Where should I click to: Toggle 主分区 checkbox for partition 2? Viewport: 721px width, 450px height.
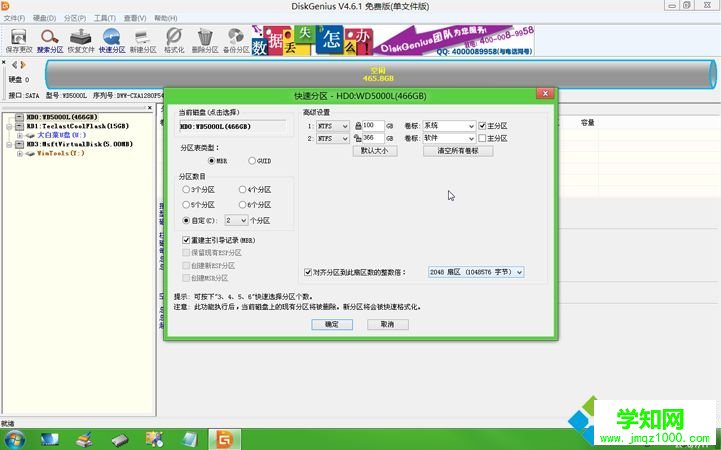[482, 138]
